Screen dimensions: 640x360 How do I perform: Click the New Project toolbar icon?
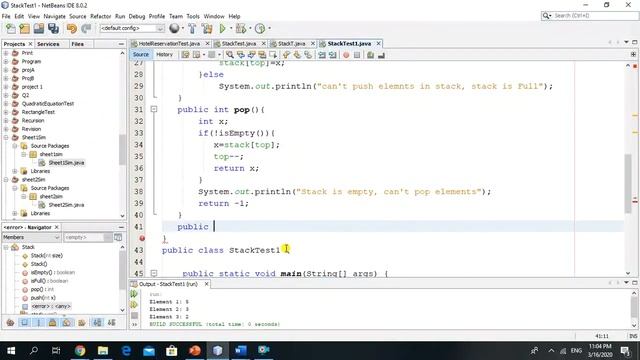[x=24, y=28]
